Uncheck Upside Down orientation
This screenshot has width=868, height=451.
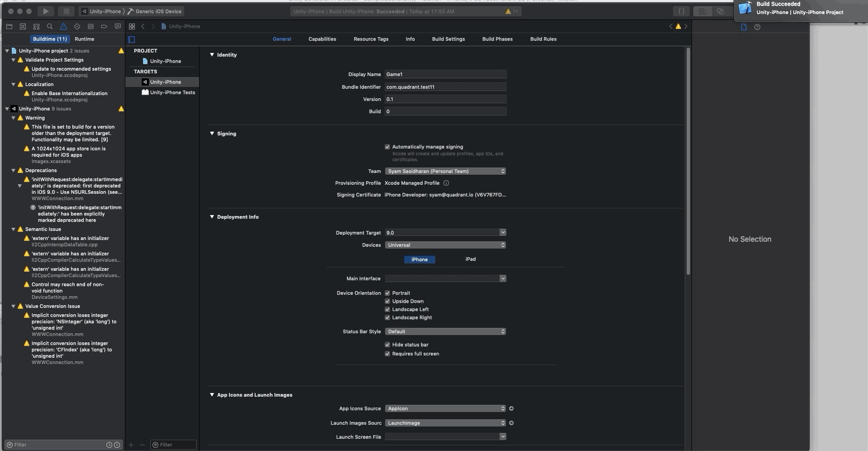[387, 301]
